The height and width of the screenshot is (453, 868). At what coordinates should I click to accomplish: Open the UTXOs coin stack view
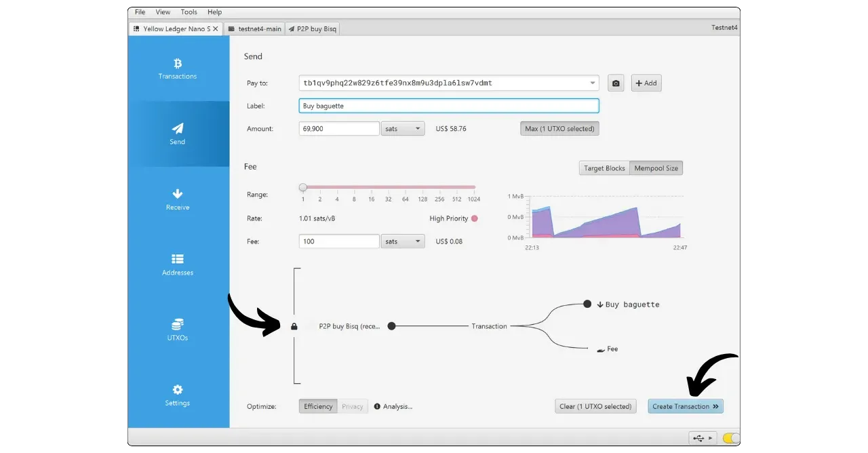pos(178,330)
